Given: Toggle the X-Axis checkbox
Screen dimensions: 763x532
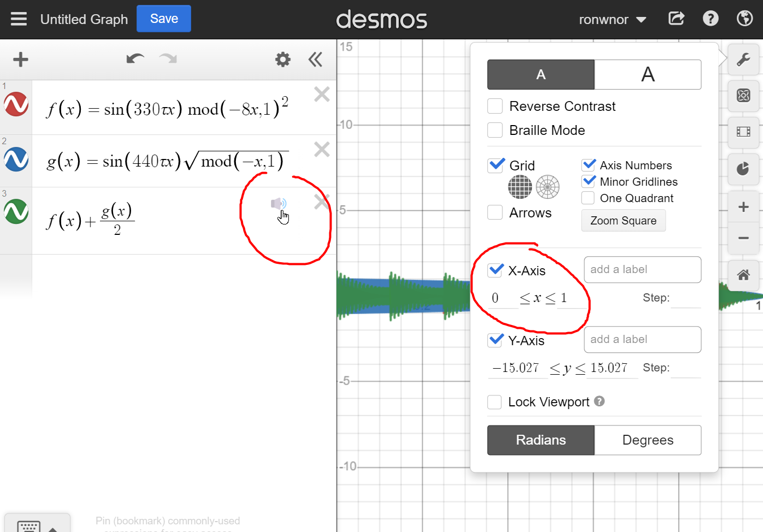Looking at the screenshot, I should point(495,270).
